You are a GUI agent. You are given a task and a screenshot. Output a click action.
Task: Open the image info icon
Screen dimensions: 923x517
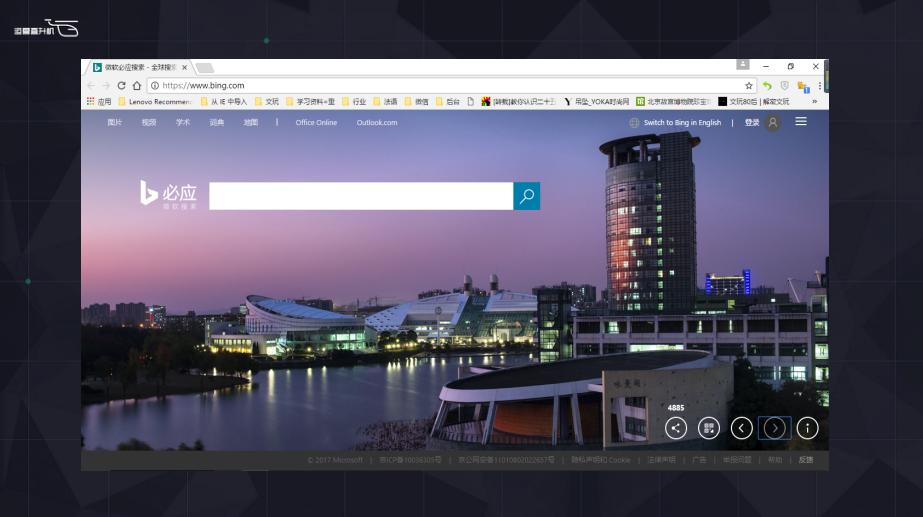click(x=808, y=428)
